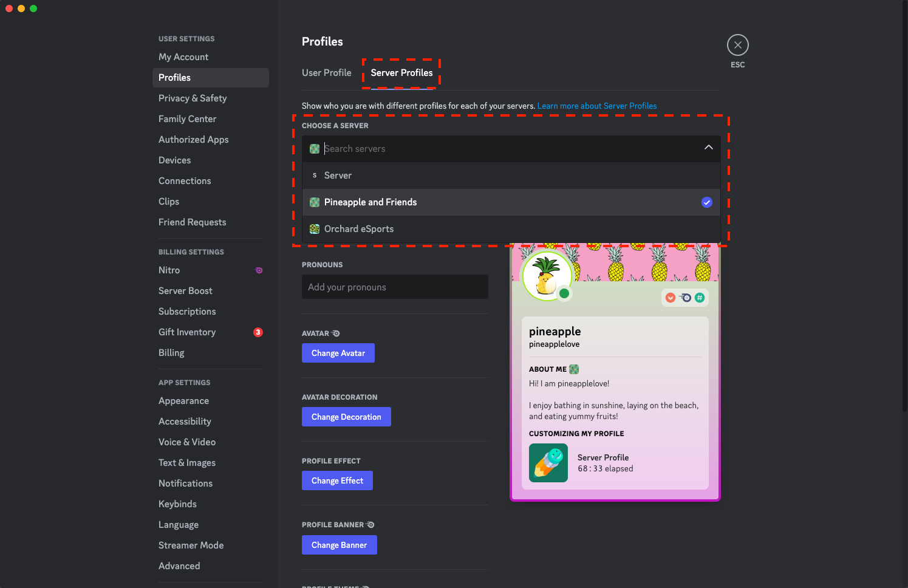Screen dimensions: 908x588
Task: Click the Orchard eSports server icon
Action: point(315,229)
